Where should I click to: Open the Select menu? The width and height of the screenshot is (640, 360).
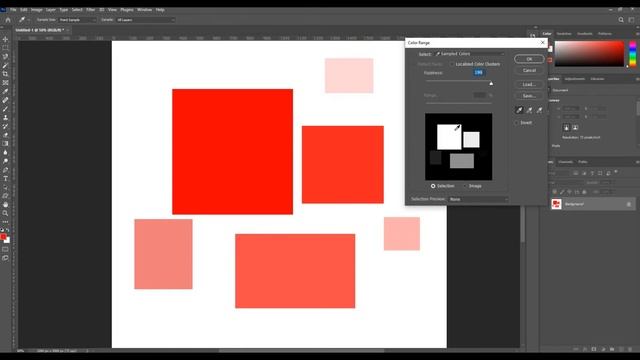click(77, 10)
